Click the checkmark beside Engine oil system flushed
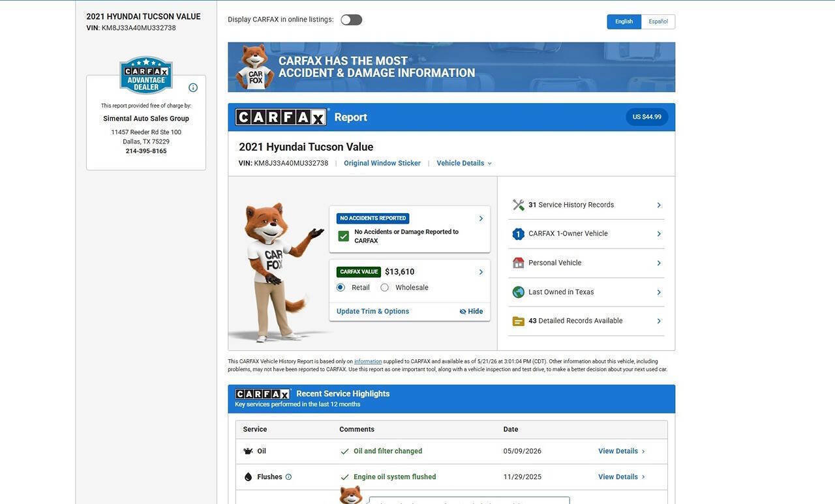This screenshot has width=835, height=504. pos(345,477)
